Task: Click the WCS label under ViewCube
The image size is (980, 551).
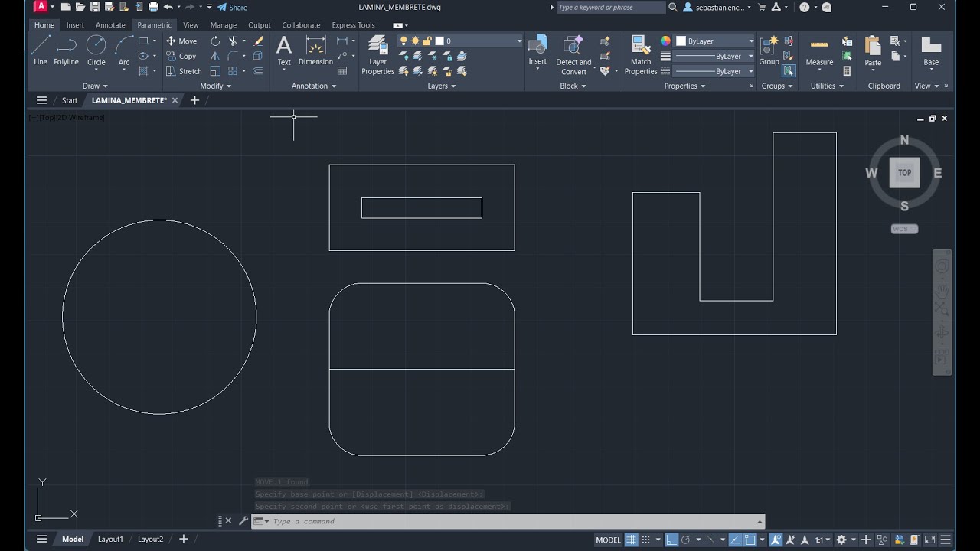Action: click(x=904, y=229)
